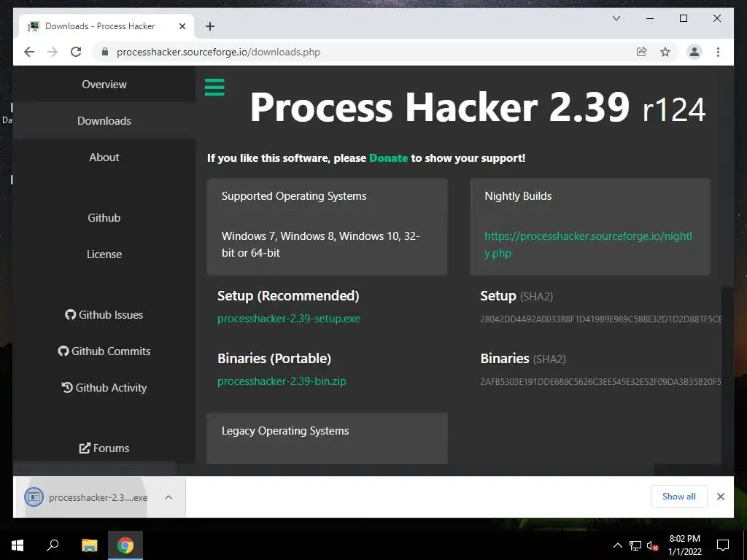This screenshot has width=747, height=560.
Task: Open the Downloads sidebar item
Action: pos(104,121)
